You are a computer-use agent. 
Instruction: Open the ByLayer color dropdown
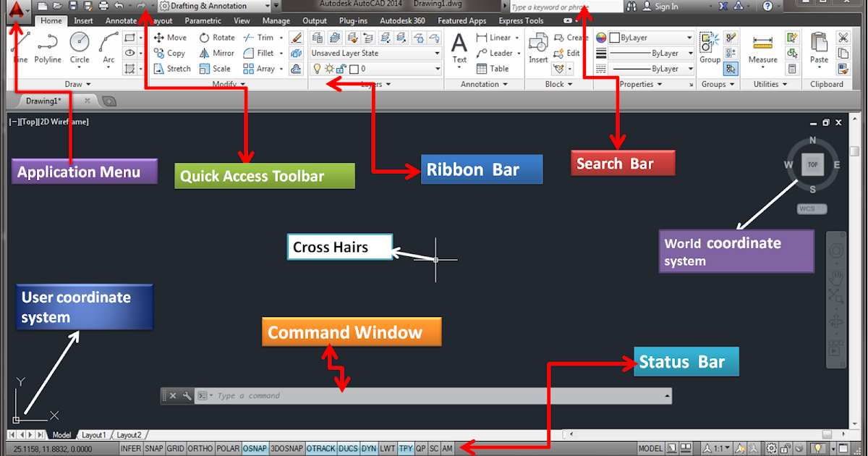[650, 38]
